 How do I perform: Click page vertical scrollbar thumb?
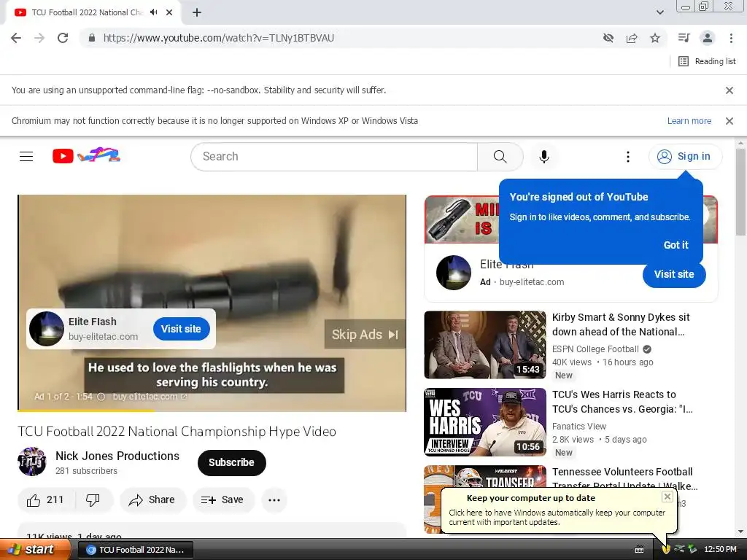click(x=740, y=192)
